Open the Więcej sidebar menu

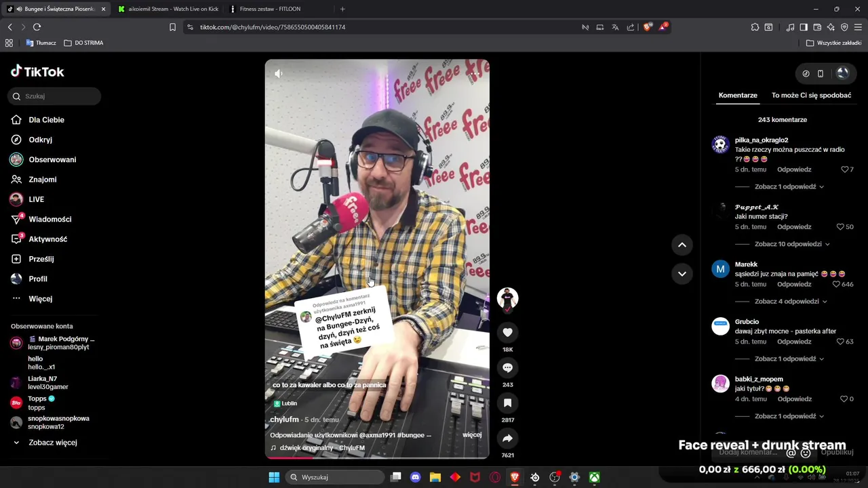click(40, 299)
